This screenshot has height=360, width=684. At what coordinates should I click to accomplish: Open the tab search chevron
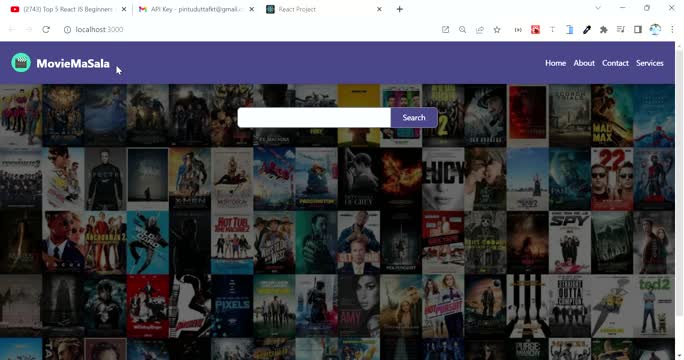tap(598, 8)
